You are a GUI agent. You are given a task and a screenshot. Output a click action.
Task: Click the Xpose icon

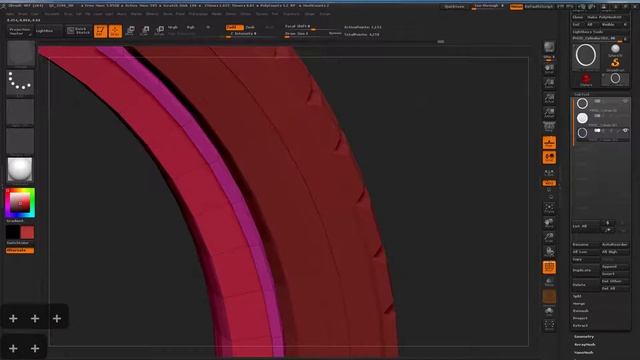click(x=549, y=325)
